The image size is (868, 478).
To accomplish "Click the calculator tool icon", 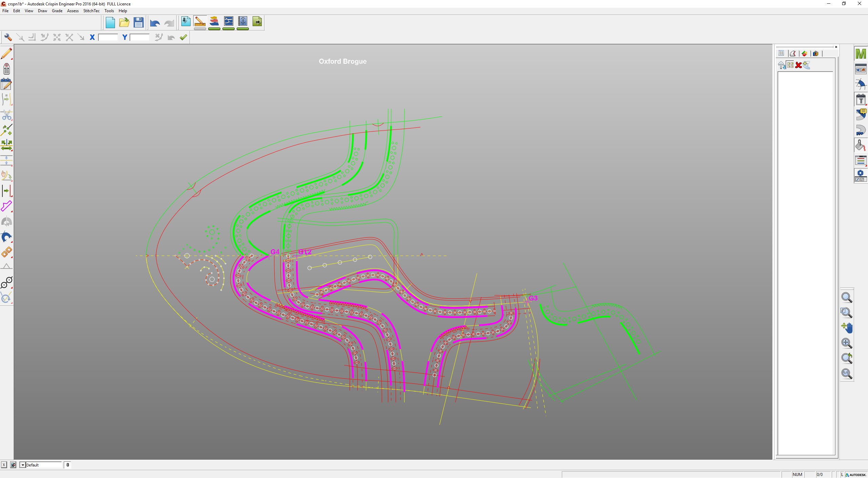I will click(x=6, y=69).
